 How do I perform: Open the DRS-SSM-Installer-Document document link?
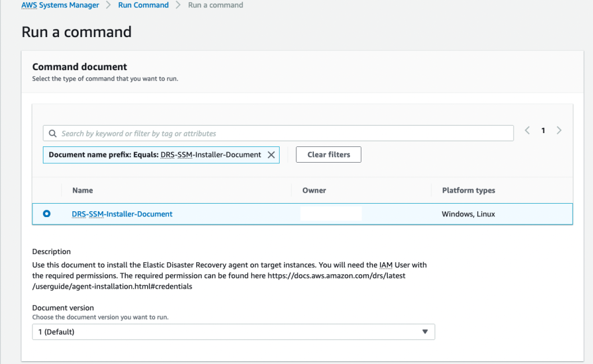coord(122,214)
